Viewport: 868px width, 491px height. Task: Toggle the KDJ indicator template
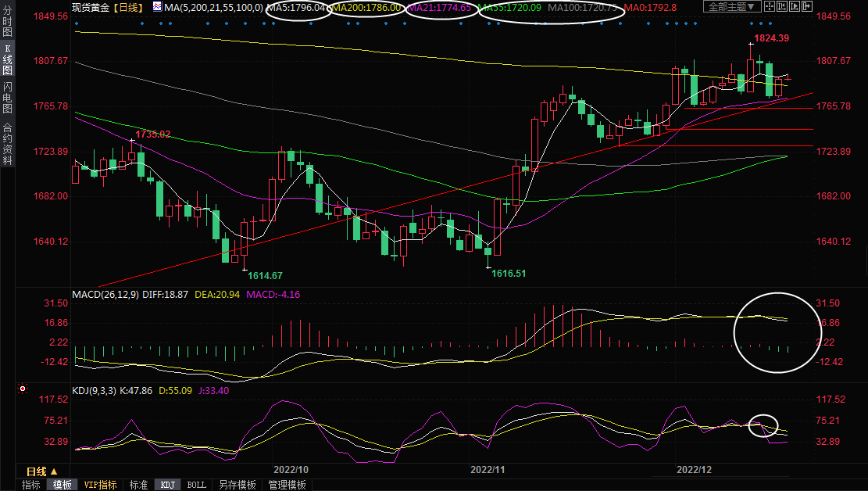167,485
